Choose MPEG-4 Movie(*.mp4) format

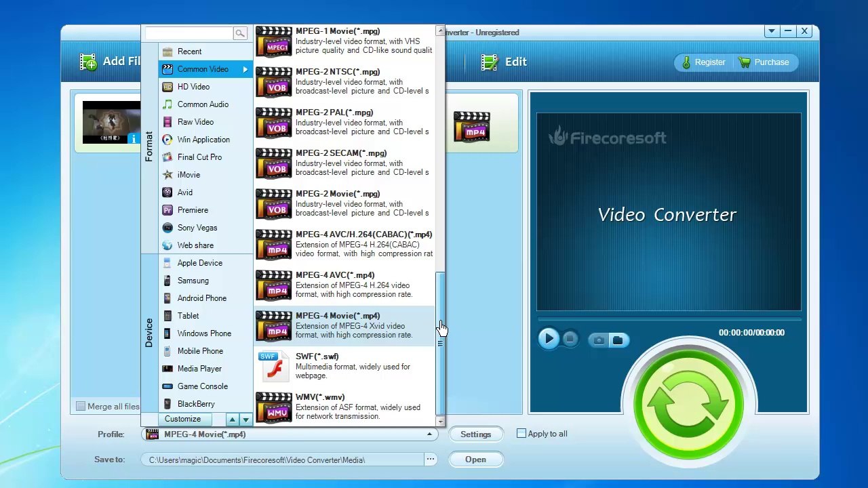click(x=344, y=326)
